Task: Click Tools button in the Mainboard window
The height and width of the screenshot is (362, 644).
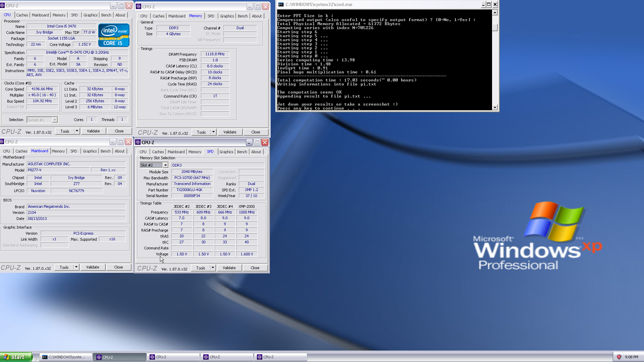Action: click(x=64, y=267)
